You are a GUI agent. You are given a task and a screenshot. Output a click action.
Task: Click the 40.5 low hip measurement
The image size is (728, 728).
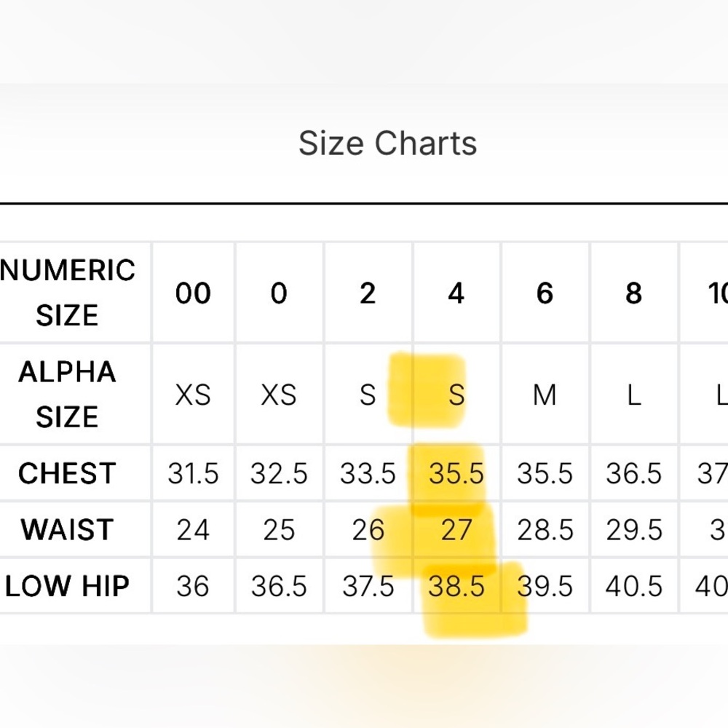point(634,586)
